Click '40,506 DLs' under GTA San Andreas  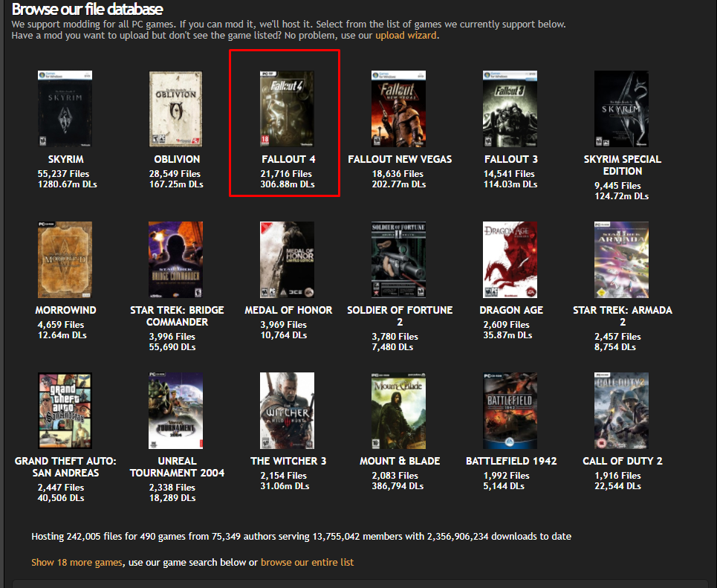tap(61, 498)
